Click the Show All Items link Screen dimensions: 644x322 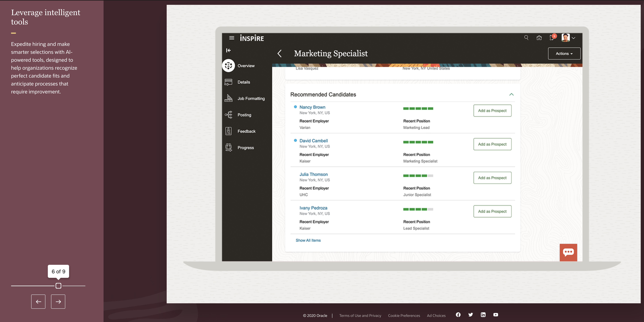coord(308,240)
